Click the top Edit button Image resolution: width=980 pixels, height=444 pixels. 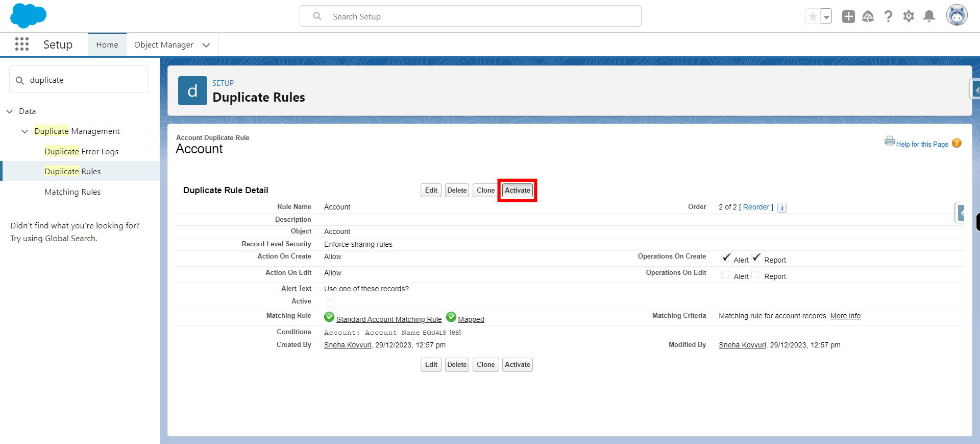(x=431, y=190)
